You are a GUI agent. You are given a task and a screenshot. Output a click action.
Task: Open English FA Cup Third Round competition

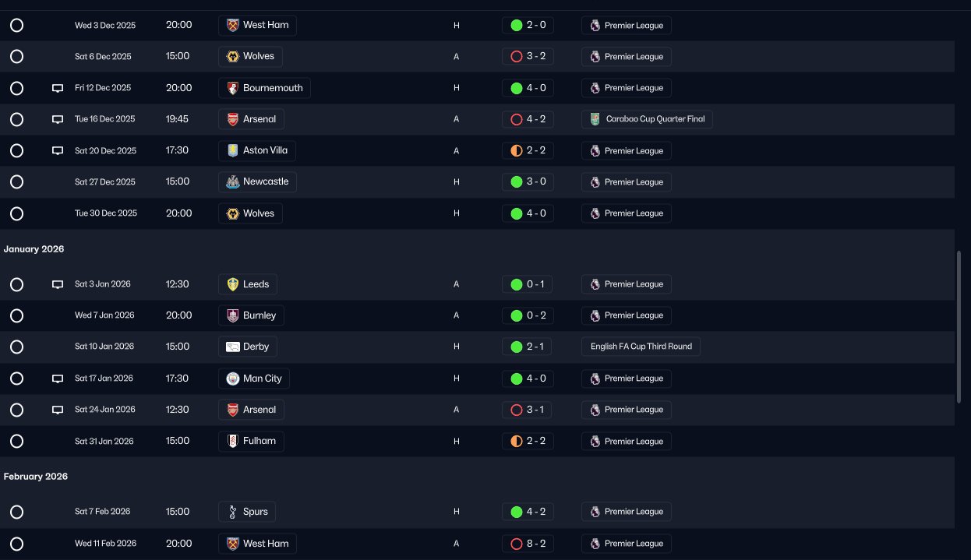641,347
